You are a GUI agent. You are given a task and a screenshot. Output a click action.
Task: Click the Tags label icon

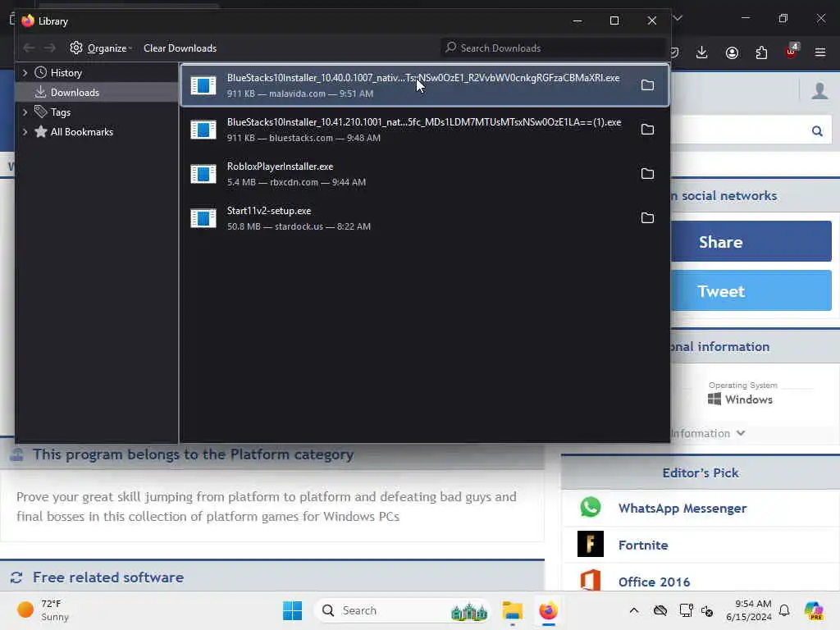41,112
